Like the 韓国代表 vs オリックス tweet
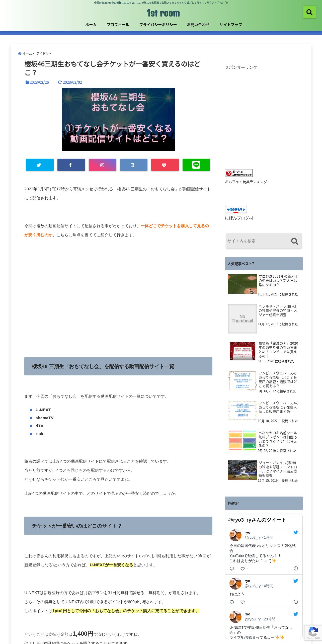This screenshot has width=322, height=644. tap(243, 569)
